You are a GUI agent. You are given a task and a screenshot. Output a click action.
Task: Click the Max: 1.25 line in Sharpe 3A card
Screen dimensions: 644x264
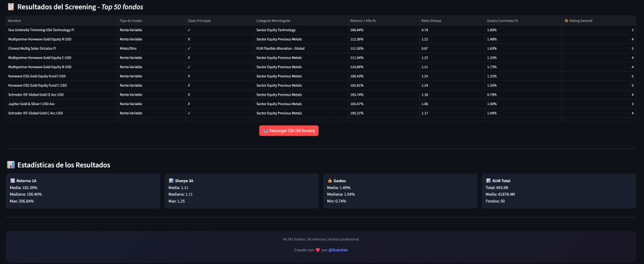click(177, 201)
